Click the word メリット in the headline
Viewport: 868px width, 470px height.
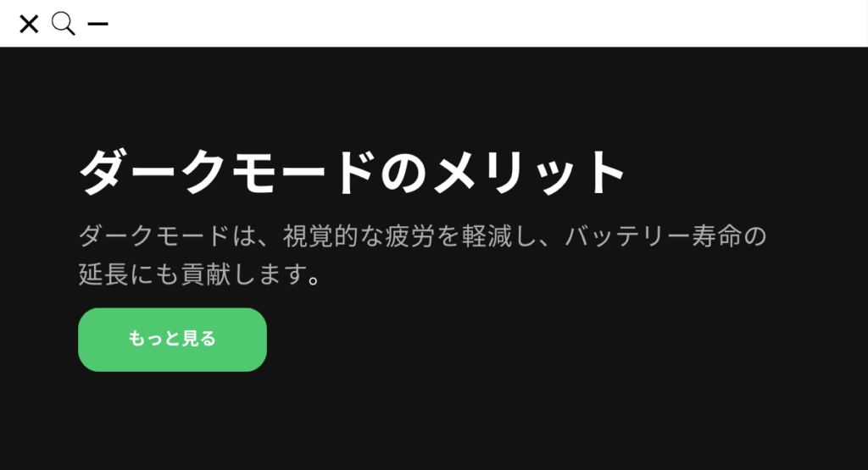[529, 172]
